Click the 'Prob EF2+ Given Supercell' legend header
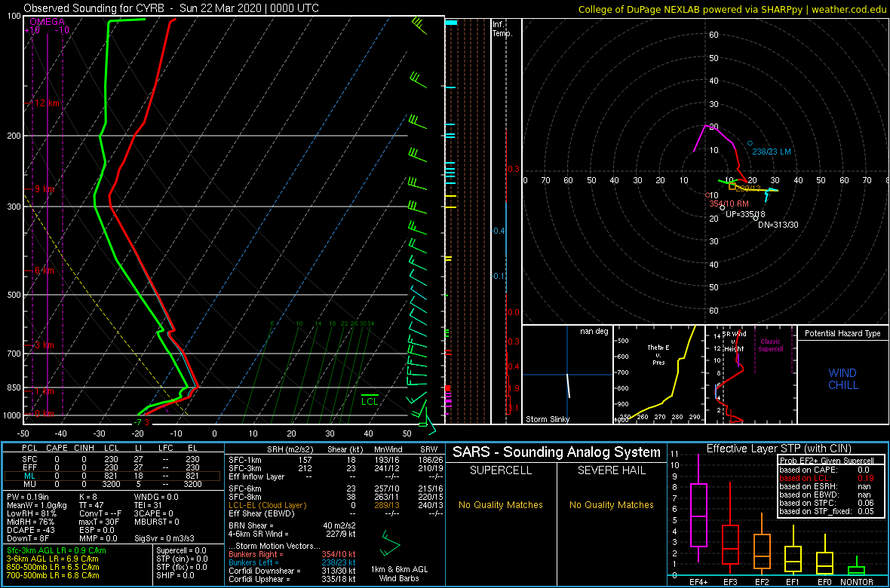 pos(828,461)
